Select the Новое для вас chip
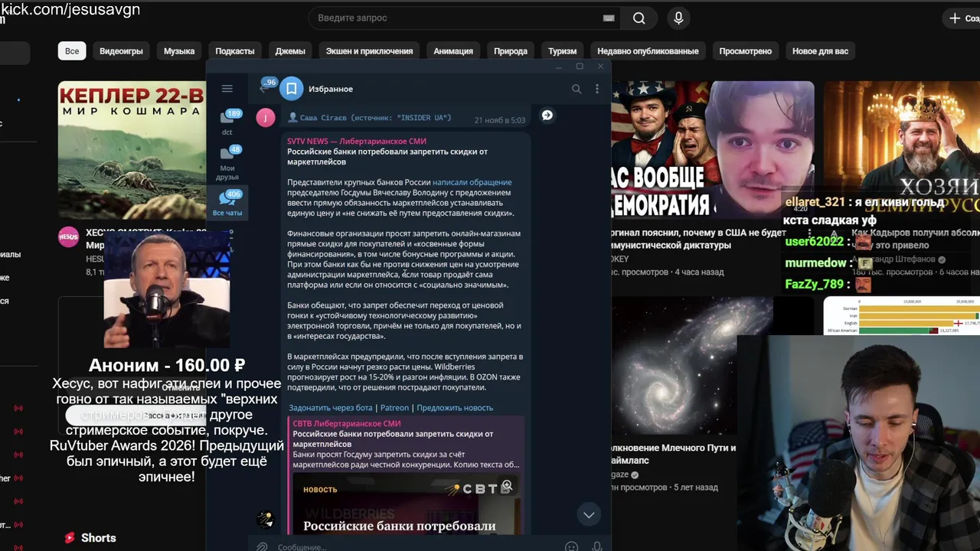980x551 pixels. pos(820,51)
